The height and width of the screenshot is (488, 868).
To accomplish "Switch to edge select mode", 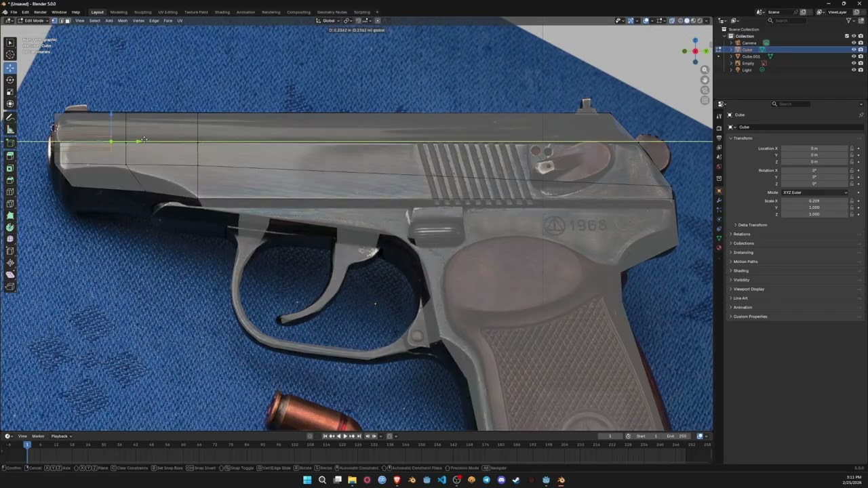I will tap(60, 20).
